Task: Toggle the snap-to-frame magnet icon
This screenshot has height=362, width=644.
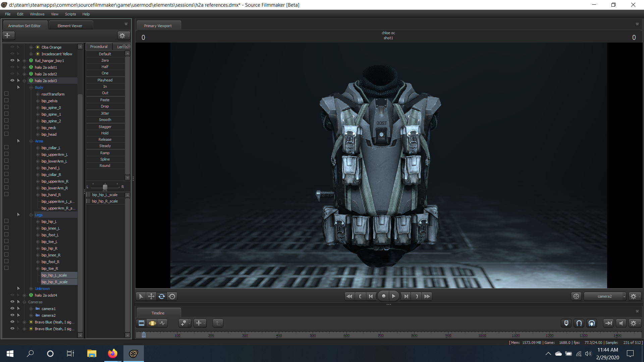Action: 592,323
